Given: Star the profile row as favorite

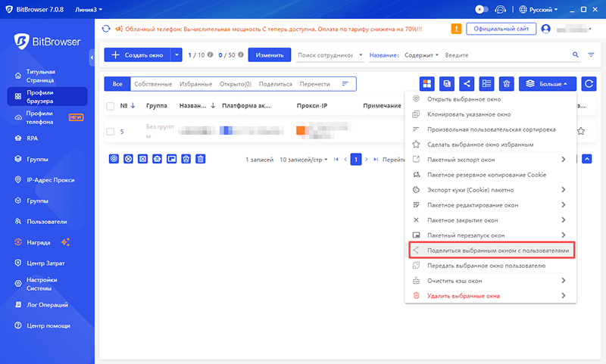Looking at the screenshot, I should coord(581,131).
